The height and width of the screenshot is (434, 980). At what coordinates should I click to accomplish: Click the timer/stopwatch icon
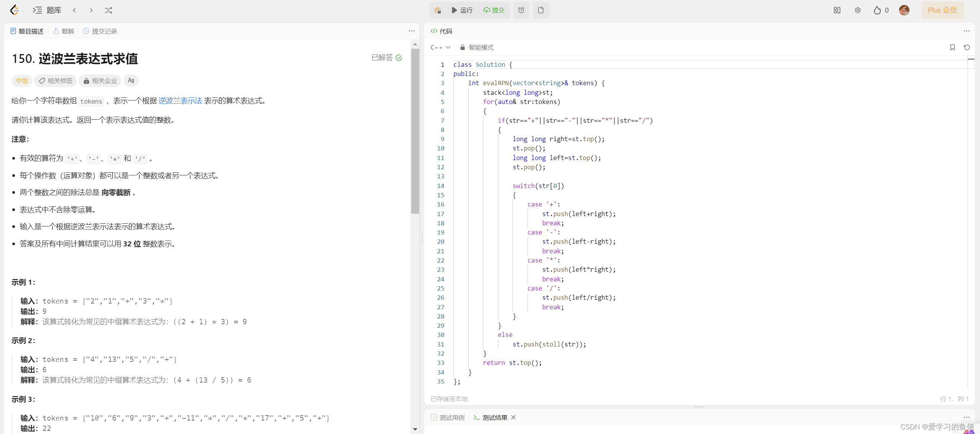click(x=521, y=10)
